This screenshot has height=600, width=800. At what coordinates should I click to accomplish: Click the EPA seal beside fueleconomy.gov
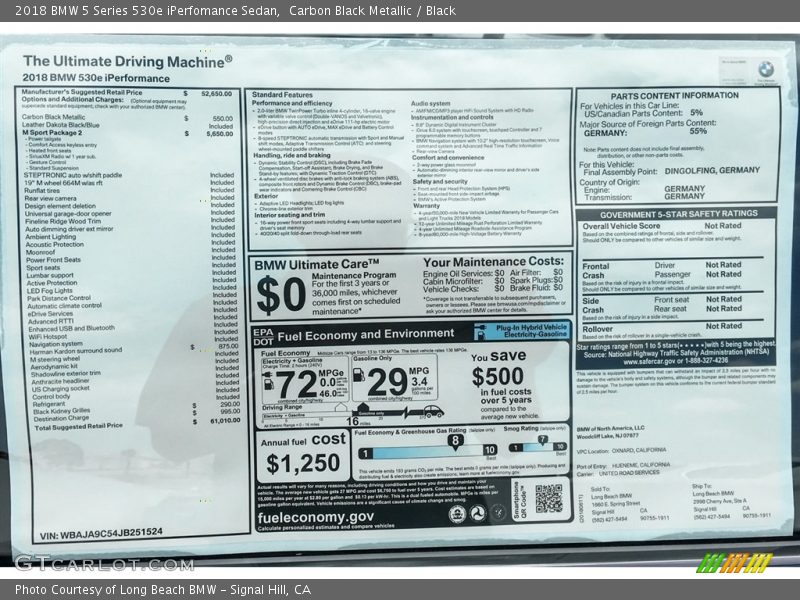pos(457,514)
